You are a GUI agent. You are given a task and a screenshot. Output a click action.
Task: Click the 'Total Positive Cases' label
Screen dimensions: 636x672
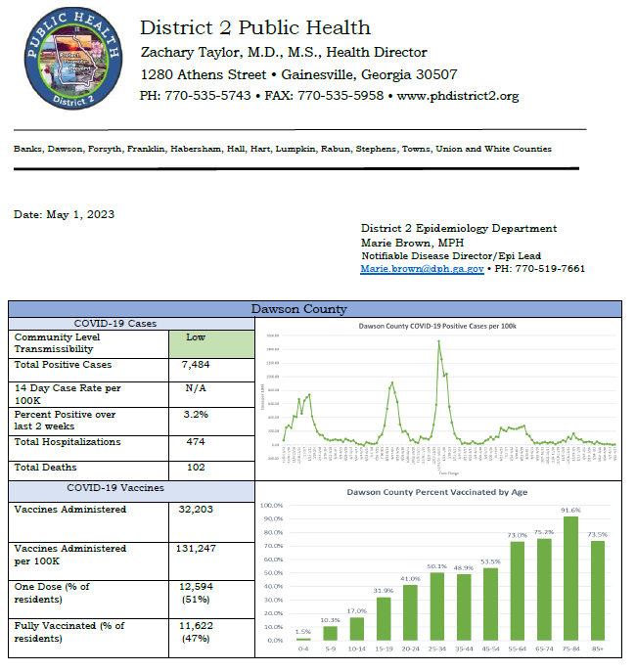tap(63, 365)
